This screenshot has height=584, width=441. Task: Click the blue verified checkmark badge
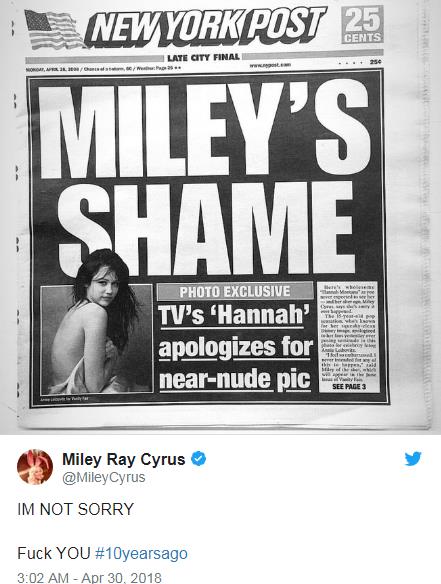coord(198,459)
